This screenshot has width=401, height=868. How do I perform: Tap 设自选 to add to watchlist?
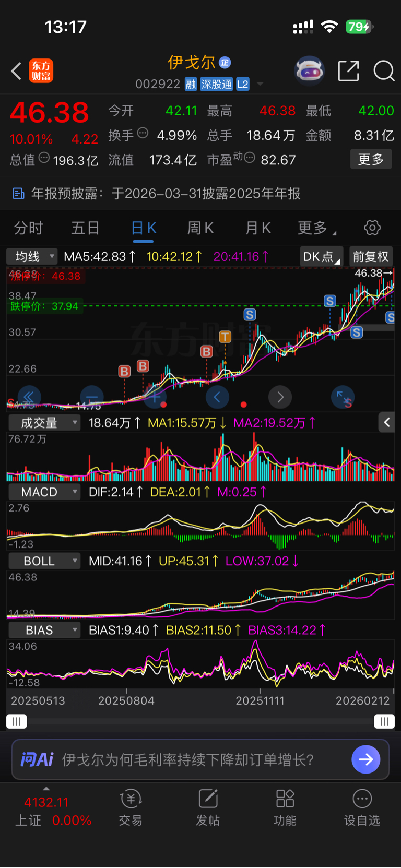coord(362,808)
